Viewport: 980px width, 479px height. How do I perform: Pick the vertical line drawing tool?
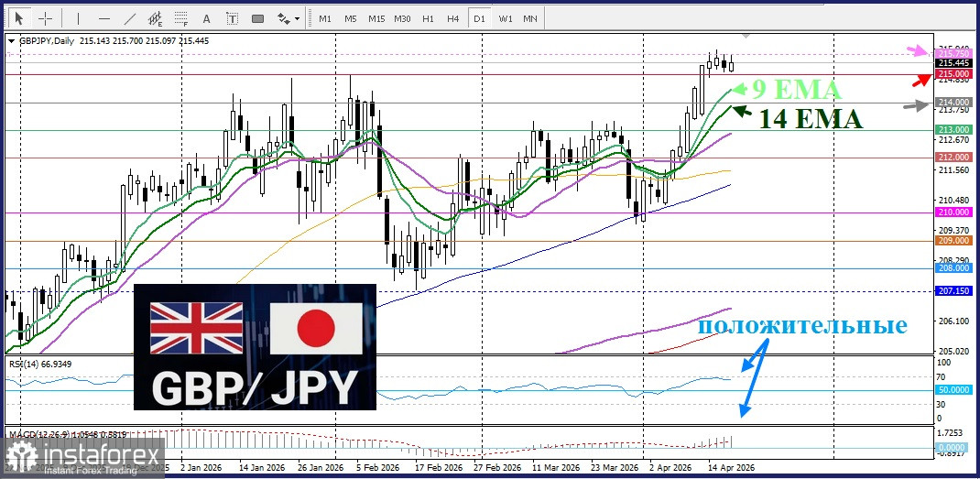(x=78, y=18)
